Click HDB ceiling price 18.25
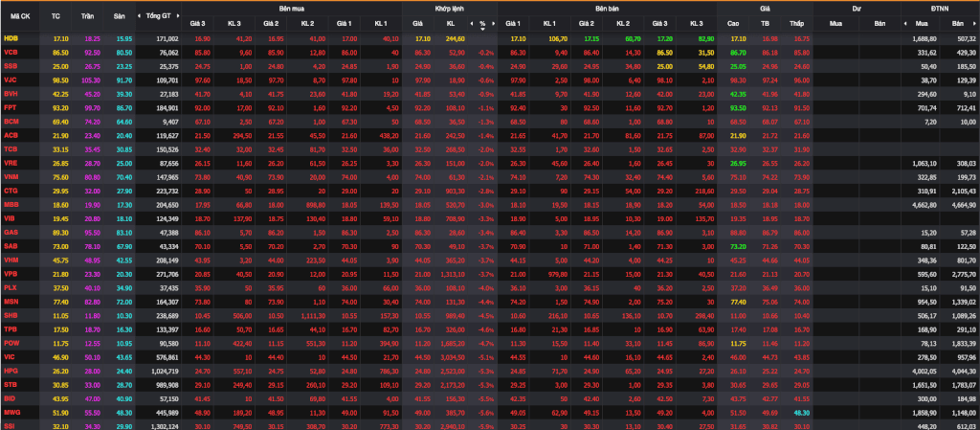Screen dimensions: 980x430 coord(92,38)
